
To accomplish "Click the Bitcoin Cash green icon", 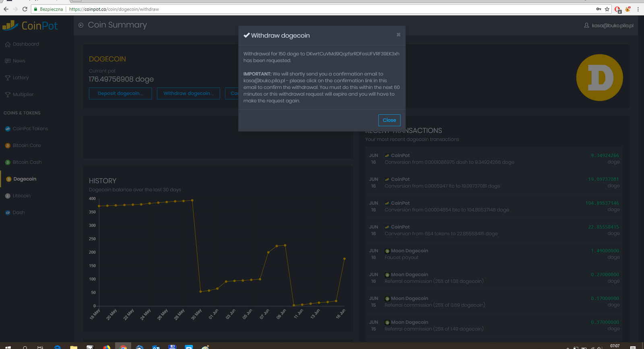I will click(8, 162).
